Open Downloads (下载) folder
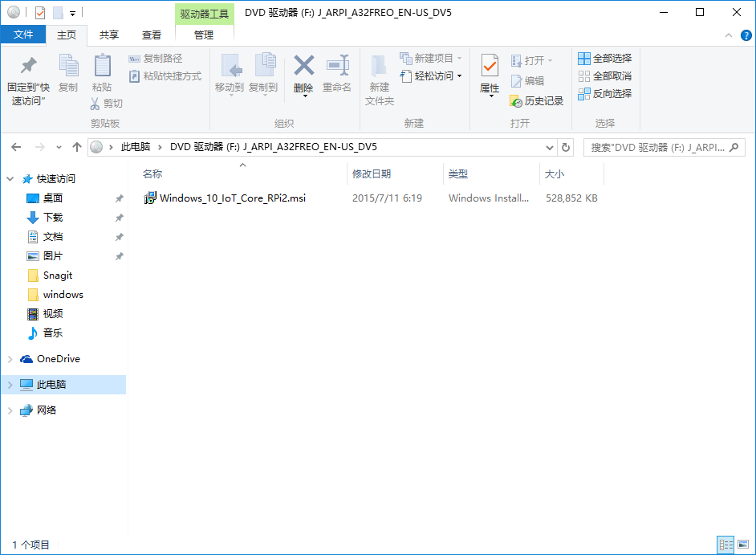Screen dimensions: 756x555 tap(53, 218)
